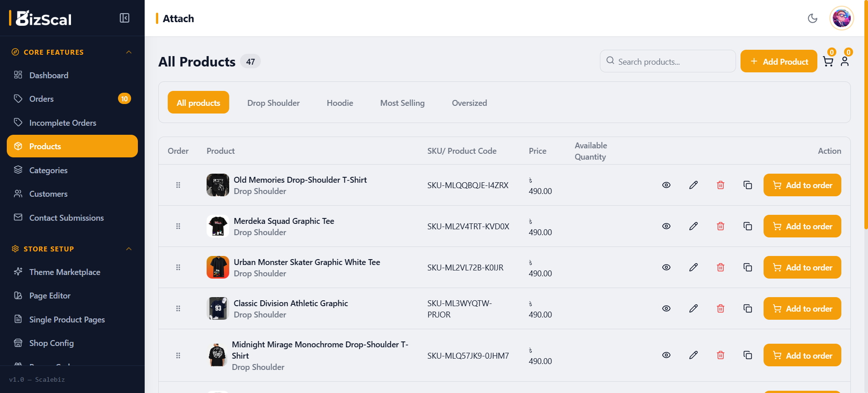Viewport: 868px width, 393px height.
Task: Duplicate Urban Monster Skater Tee
Action: pos(748,267)
